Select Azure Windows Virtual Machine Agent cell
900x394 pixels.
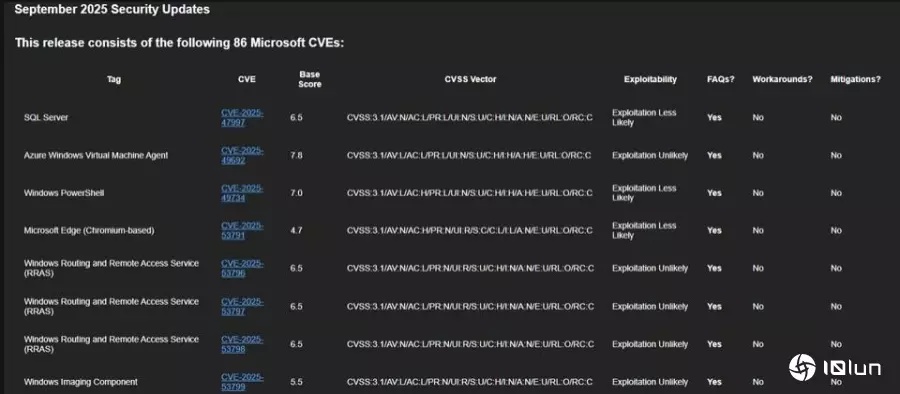coord(96,156)
